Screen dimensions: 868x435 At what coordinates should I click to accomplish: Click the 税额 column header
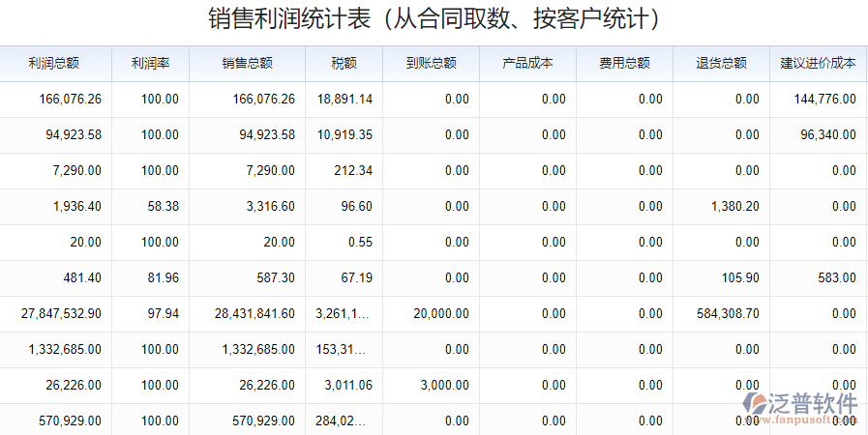click(344, 64)
